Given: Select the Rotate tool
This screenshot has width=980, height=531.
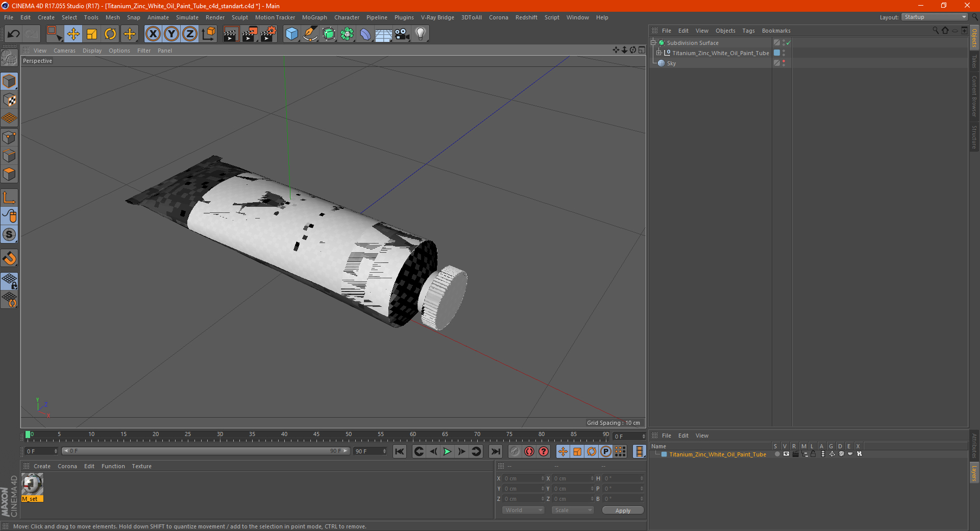Looking at the screenshot, I should [110, 34].
